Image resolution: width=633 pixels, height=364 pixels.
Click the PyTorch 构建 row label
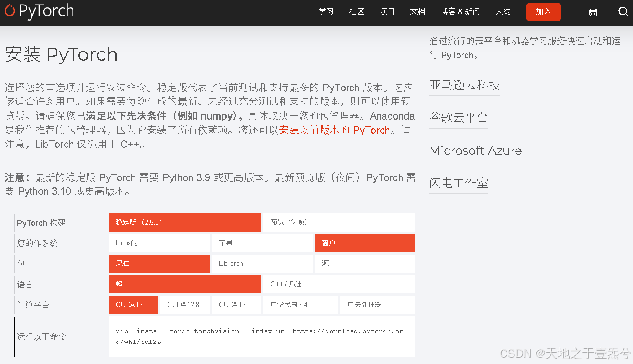pyautogui.click(x=41, y=223)
